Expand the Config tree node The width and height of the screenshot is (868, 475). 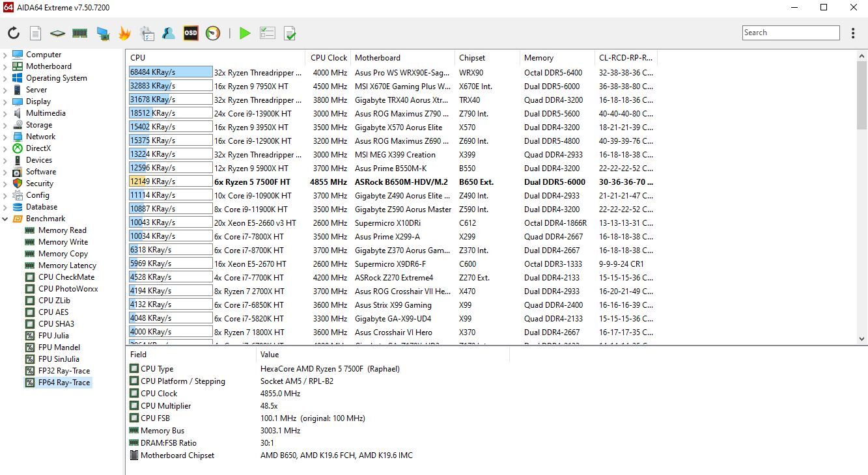tap(5, 195)
